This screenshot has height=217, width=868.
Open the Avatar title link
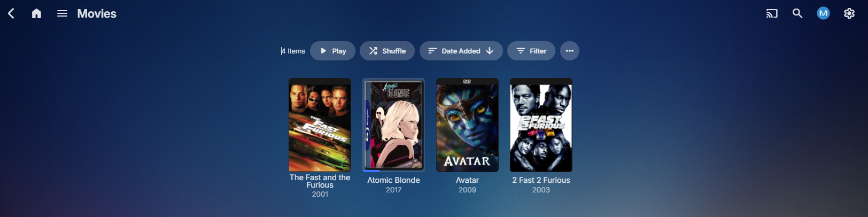tap(467, 180)
